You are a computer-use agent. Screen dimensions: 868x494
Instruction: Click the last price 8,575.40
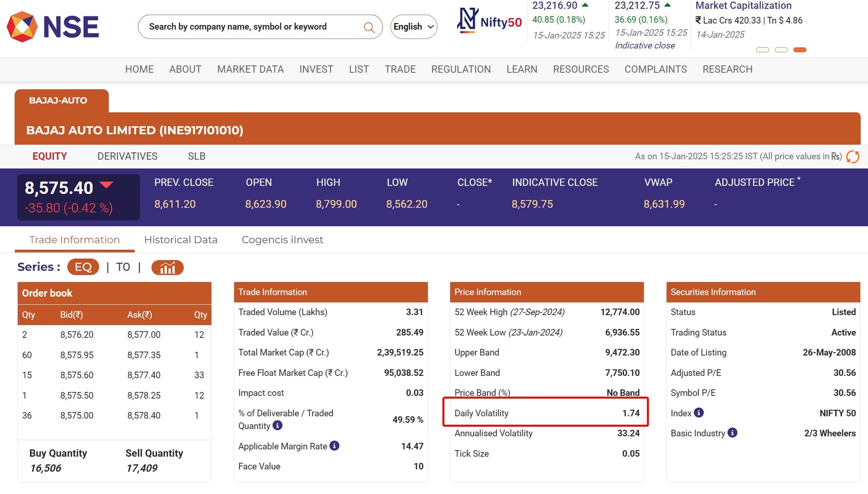59,188
